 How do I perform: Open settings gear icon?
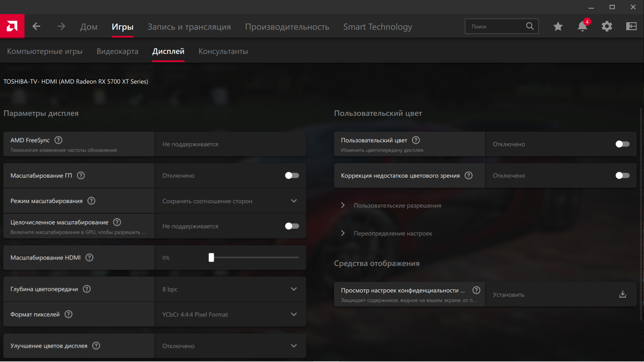pos(607,26)
